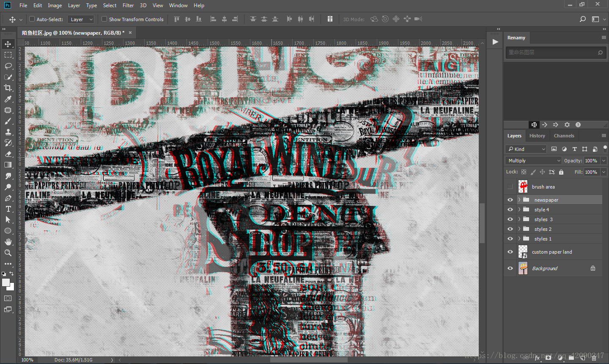Hide the styles 2 group

click(510, 229)
